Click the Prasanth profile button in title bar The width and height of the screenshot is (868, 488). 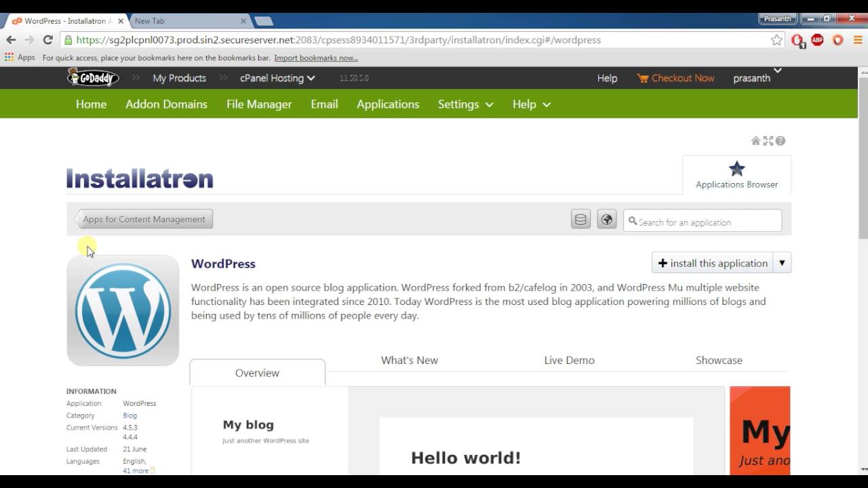777,19
